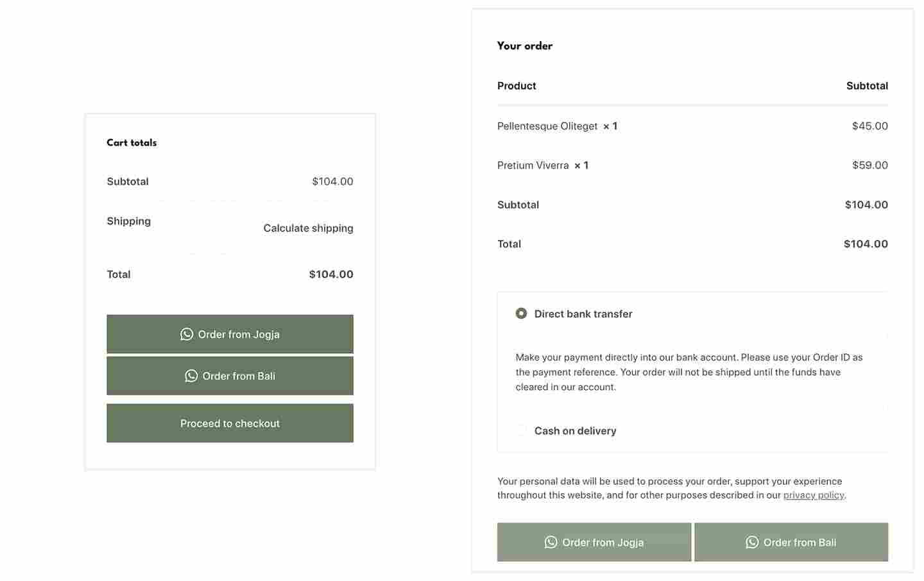Click bank transfer payment instructions text
The height and width of the screenshot is (581, 924).
coord(689,372)
